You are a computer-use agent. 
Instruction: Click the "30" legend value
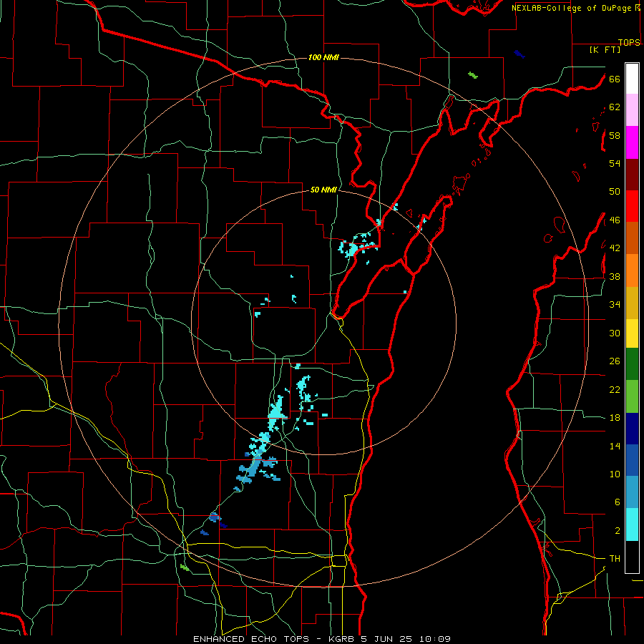615,333
